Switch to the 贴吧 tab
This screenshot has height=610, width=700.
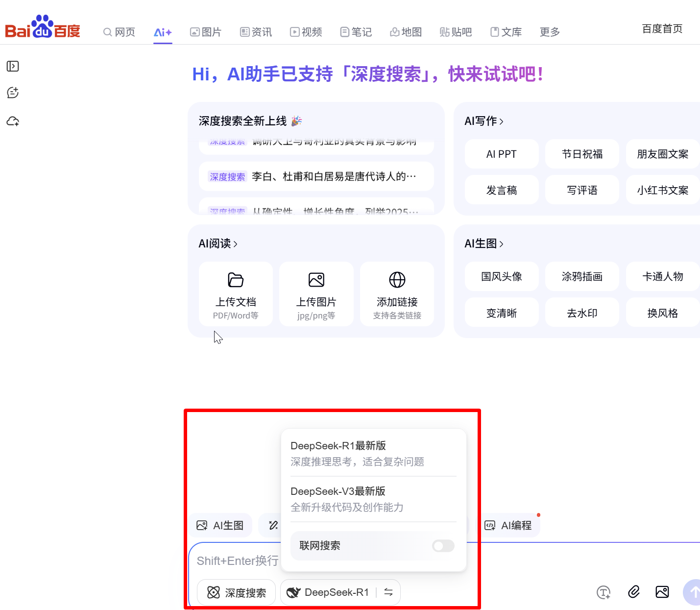pyautogui.click(x=456, y=32)
